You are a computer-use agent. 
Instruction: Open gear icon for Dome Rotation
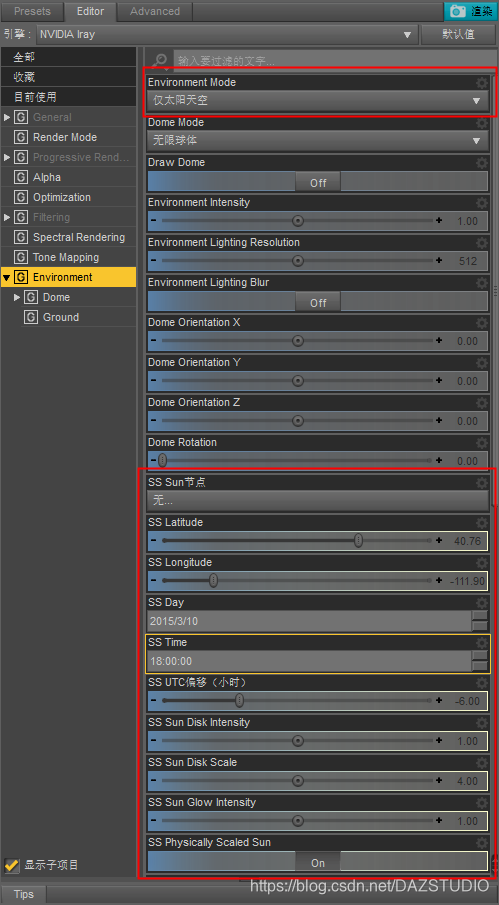pyautogui.click(x=482, y=443)
